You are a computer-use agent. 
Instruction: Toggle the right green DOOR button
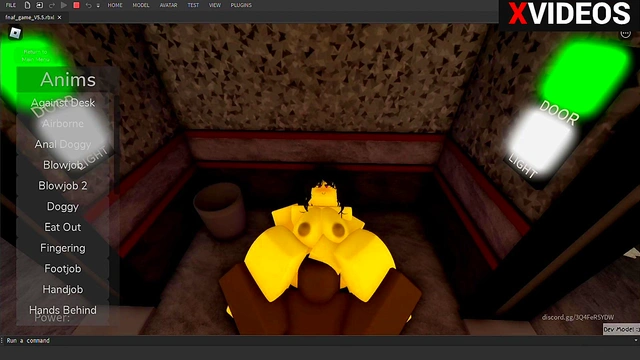coord(584,78)
